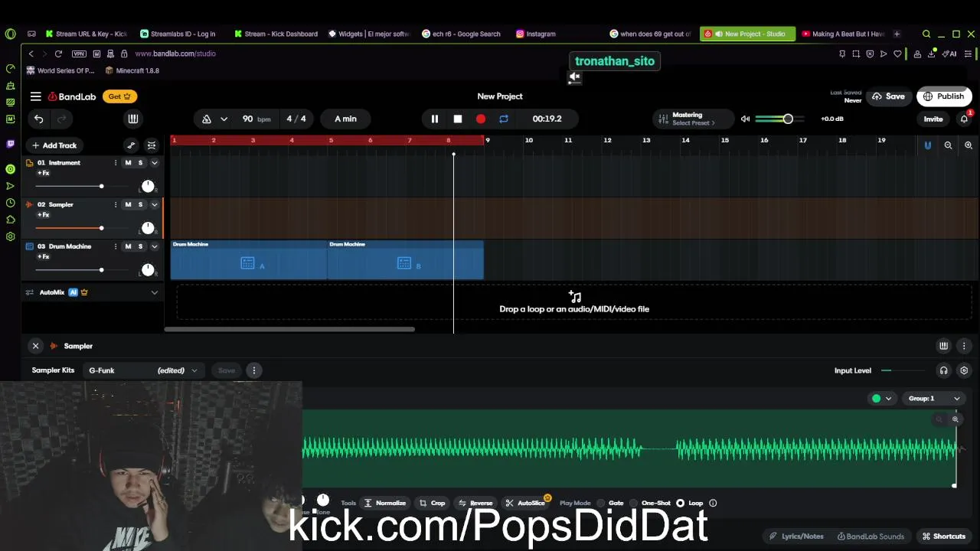Screen dimensions: 980x551
Task: Toggle the metronome icon
Action: 207,119
